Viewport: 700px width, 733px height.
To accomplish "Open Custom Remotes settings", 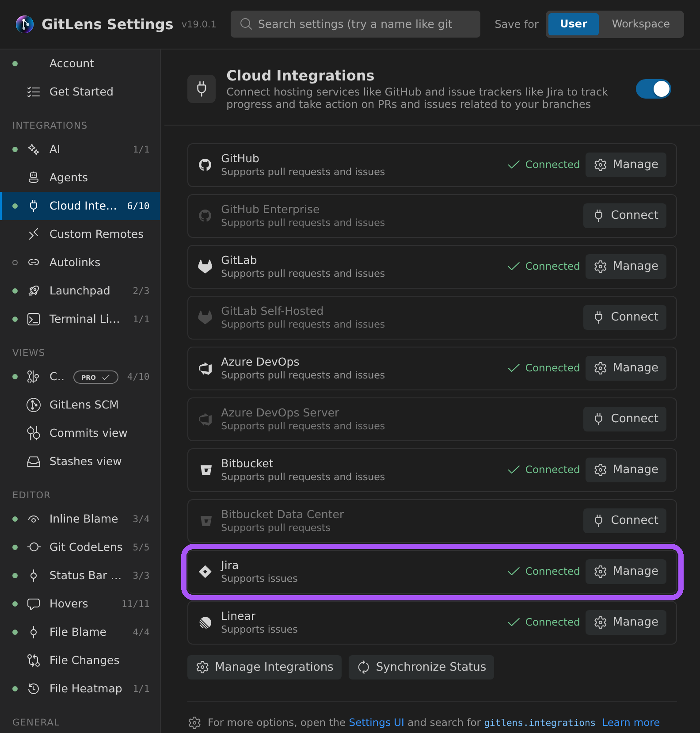I will pyautogui.click(x=80, y=234).
